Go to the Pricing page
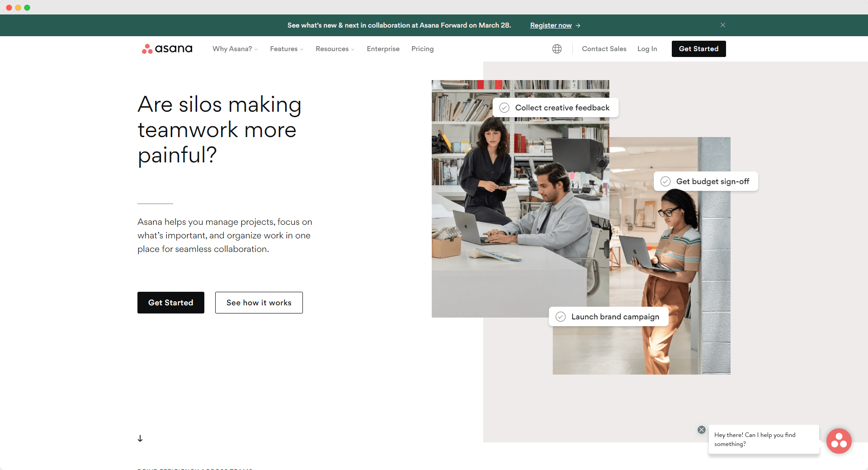The image size is (868, 470). pyautogui.click(x=422, y=49)
